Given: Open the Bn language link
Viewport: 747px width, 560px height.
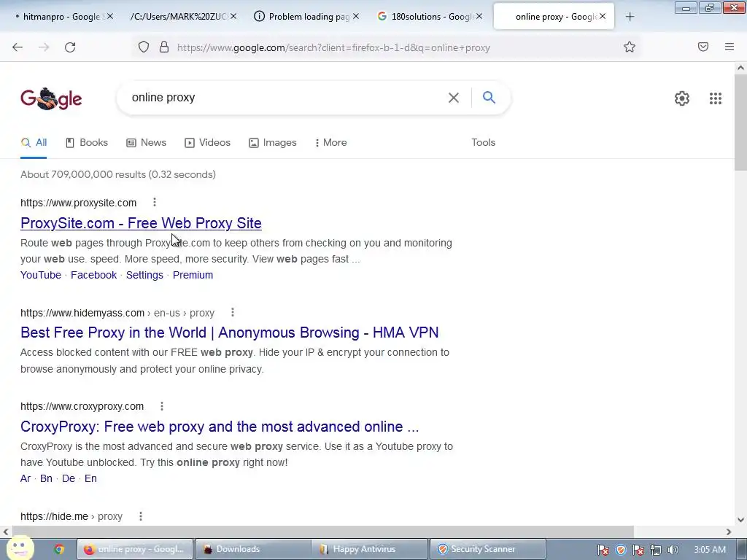Looking at the screenshot, I should click(x=46, y=478).
